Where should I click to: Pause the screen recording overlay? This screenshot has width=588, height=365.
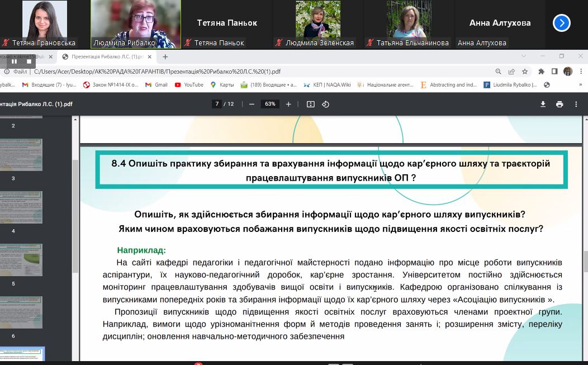pos(14,61)
